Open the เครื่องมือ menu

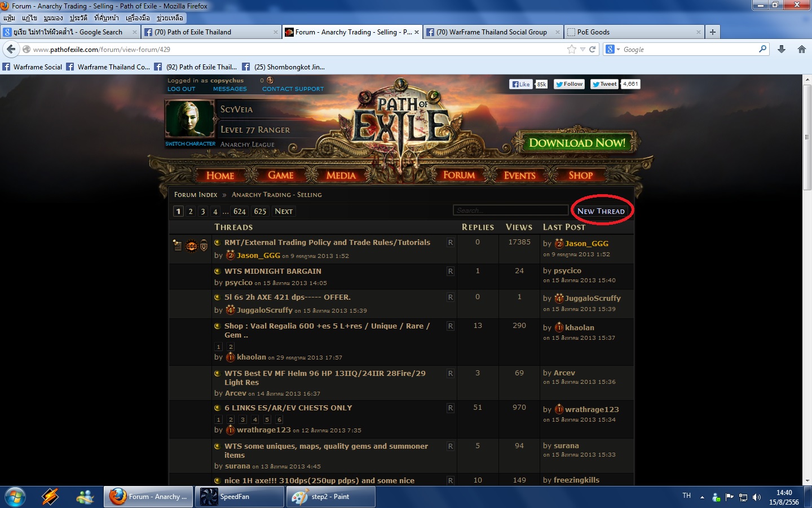coord(138,18)
